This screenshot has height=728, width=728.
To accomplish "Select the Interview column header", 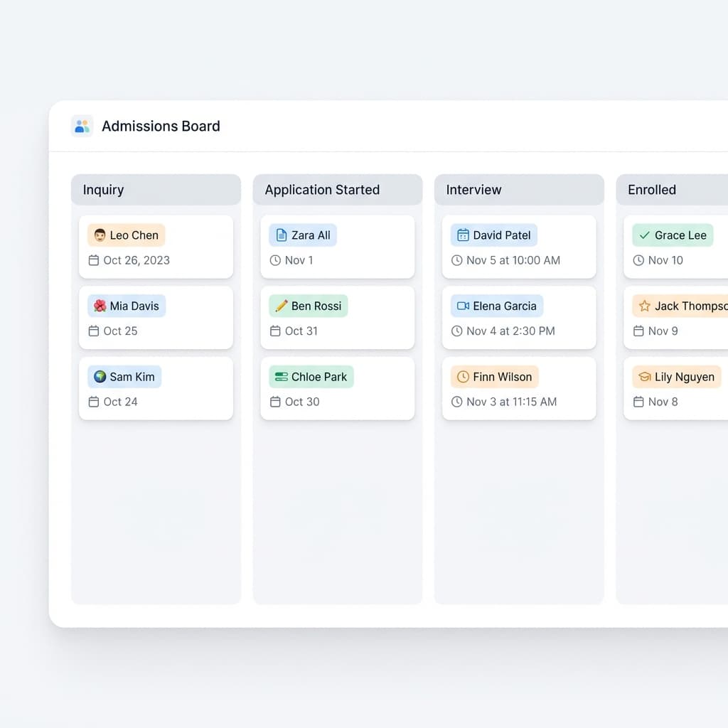I will [519, 190].
